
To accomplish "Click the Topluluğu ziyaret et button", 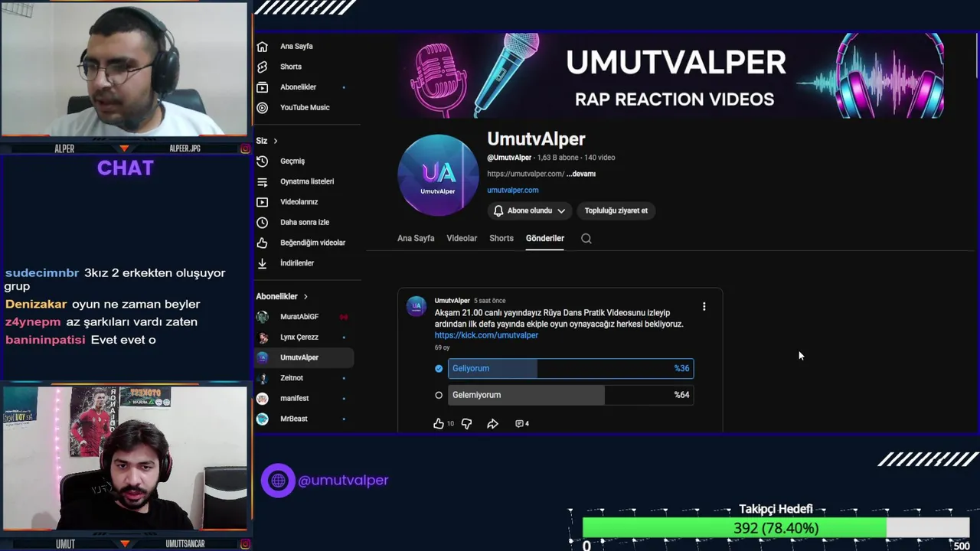I will point(616,210).
